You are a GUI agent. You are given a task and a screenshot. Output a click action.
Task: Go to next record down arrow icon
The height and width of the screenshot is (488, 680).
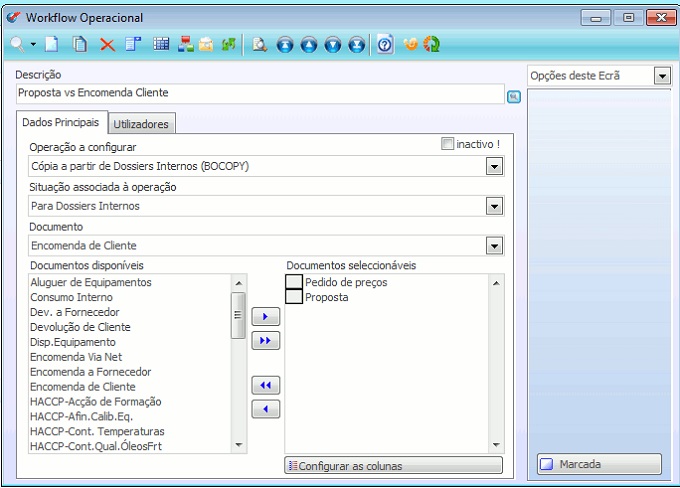click(333, 45)
